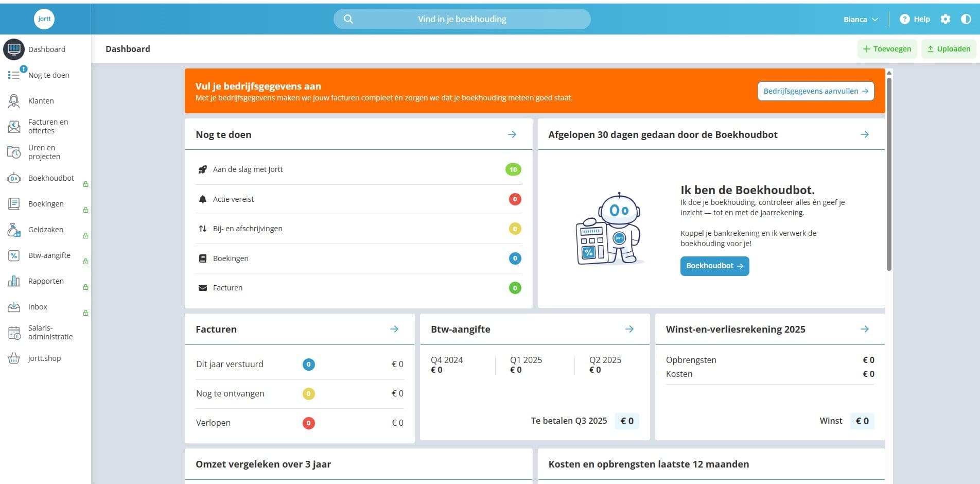Open Klanten in the sidebar
The image size is (980, 484).
point(41,101)
